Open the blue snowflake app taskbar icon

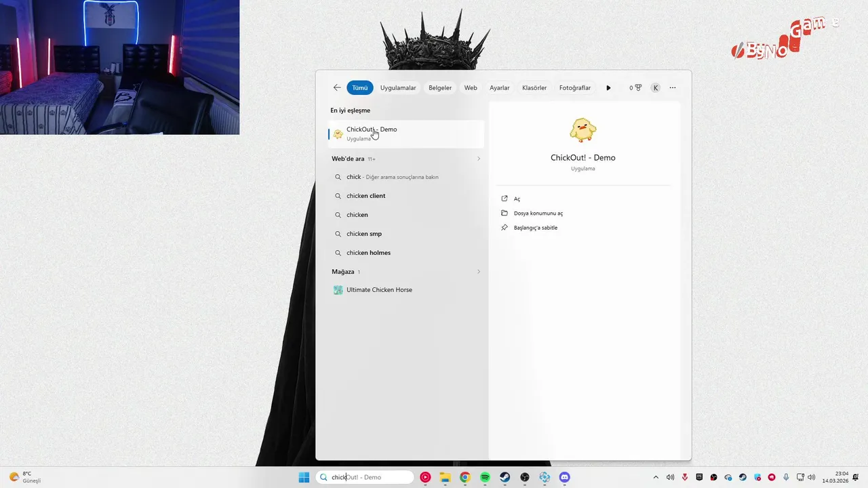click(x=545, y=477)
